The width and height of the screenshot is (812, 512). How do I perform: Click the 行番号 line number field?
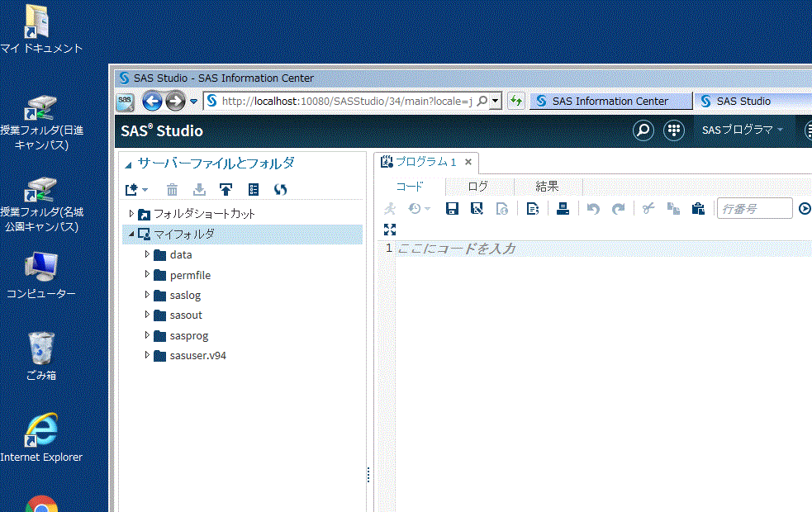coord(754,208)
